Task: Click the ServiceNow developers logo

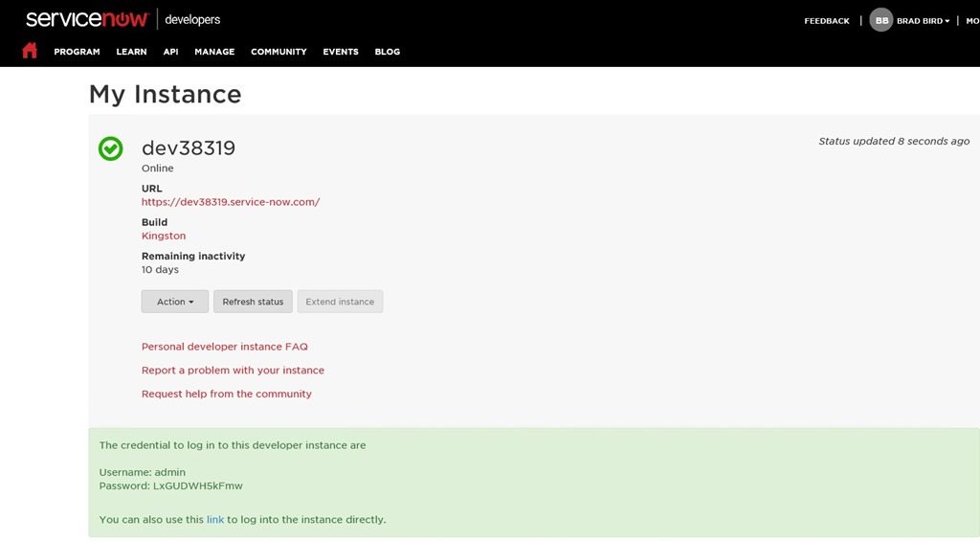Action: pos(123,19)
